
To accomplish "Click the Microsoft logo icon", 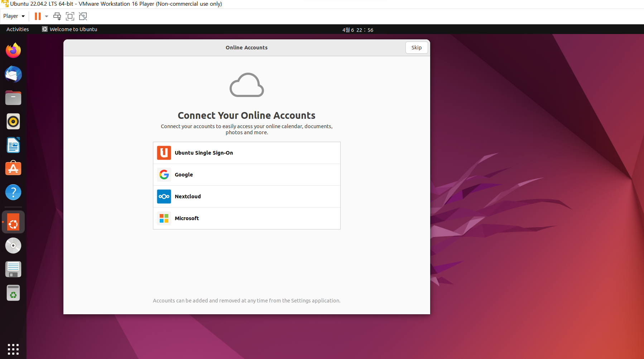I will 164,218.
